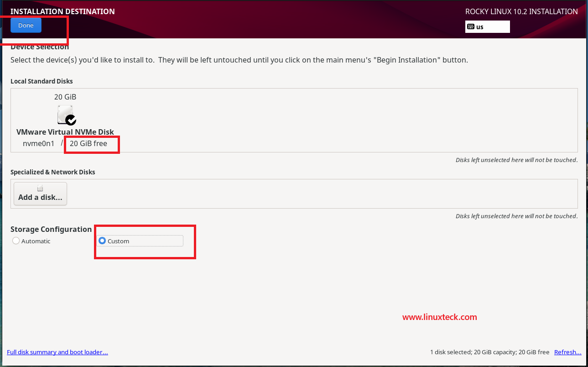Screen dimensions: 588x367
Task: Select the Custom storage configuration radio
Action: (x=102, y=241)
